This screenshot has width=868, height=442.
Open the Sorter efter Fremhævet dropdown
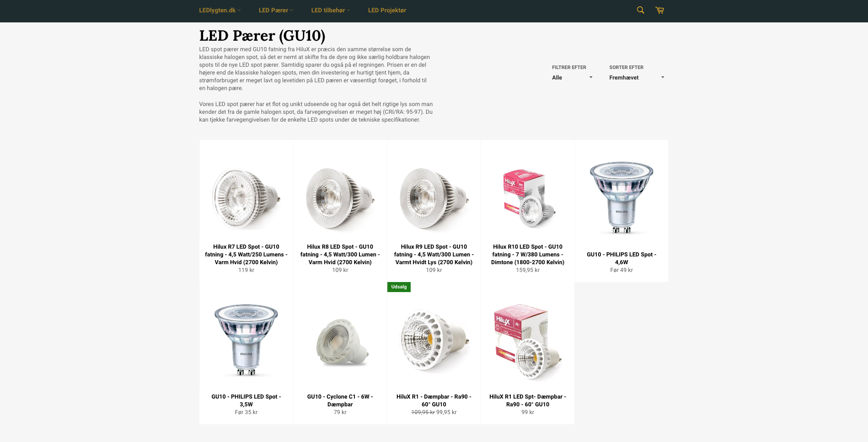(x=637, y=78)
